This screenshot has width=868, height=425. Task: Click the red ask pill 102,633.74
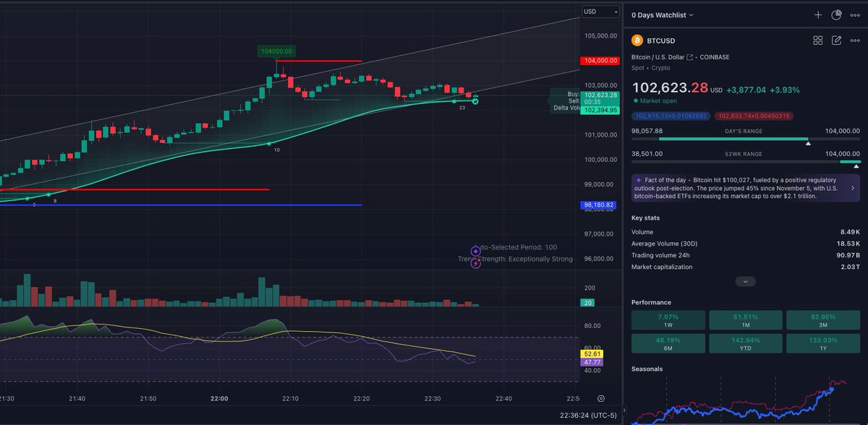(x=754, y=116)
